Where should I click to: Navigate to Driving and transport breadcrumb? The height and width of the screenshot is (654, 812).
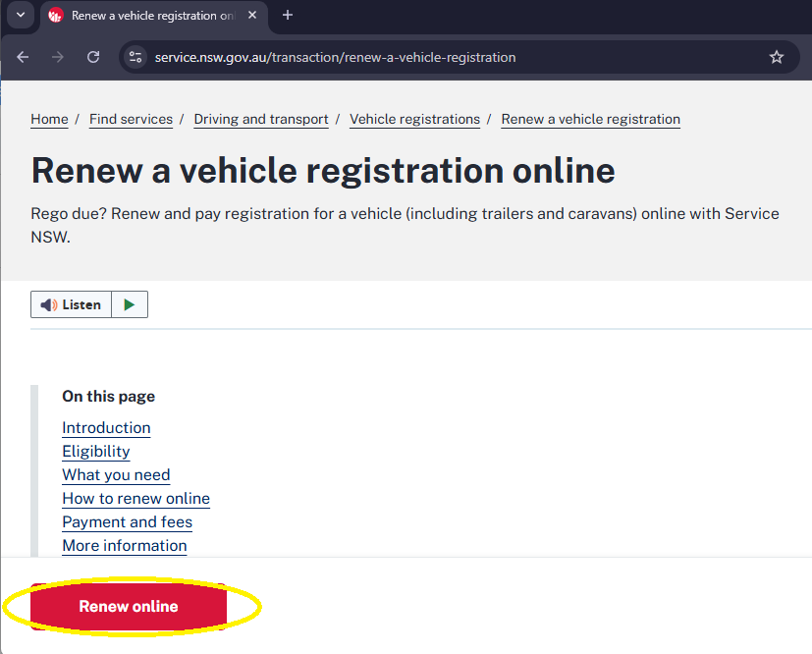click(x=261, y=119)
